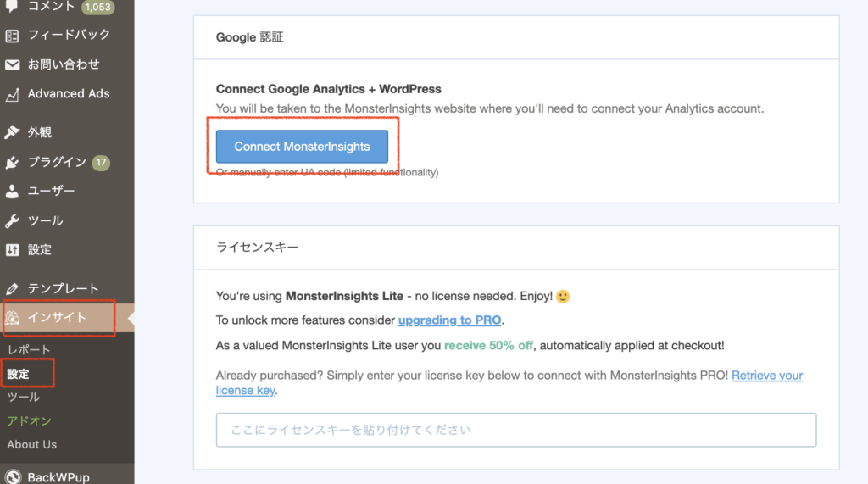Open ツール under the インサイト submenu
868x484 pixels.
point(23,397)
